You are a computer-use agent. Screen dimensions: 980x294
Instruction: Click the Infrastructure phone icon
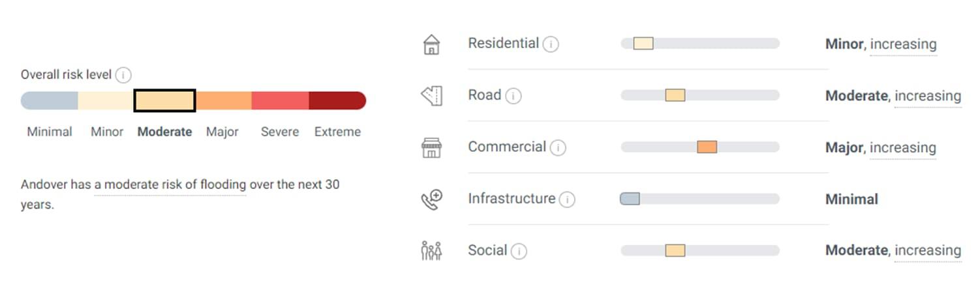(x=431, y=199)
